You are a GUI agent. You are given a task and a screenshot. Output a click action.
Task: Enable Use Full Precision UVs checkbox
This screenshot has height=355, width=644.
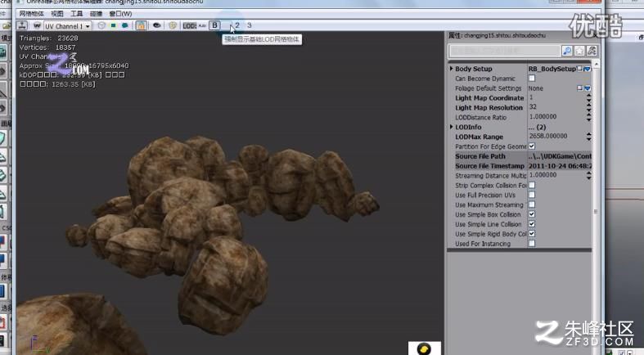[532, 195]
